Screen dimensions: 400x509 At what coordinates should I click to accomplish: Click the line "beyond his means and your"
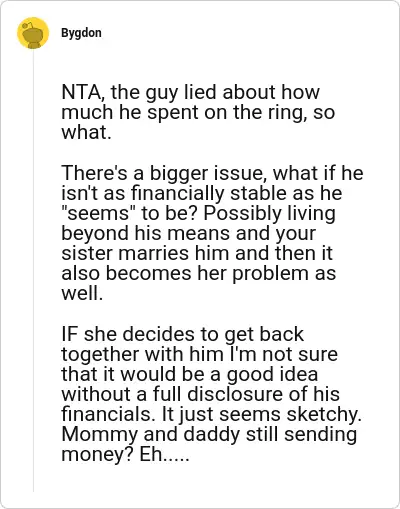(x=188, y=233)
